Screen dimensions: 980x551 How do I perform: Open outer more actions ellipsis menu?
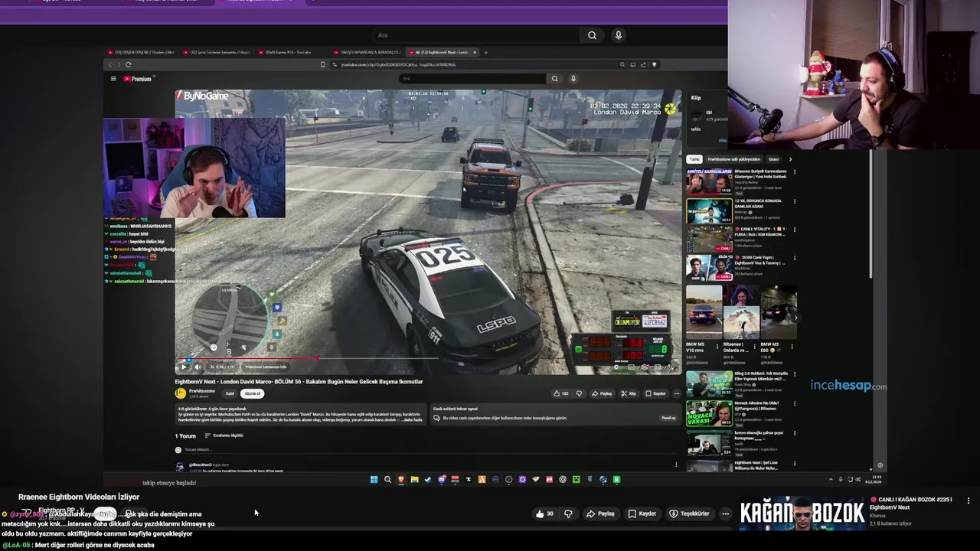pyautogui.click(x=725, y=514)
